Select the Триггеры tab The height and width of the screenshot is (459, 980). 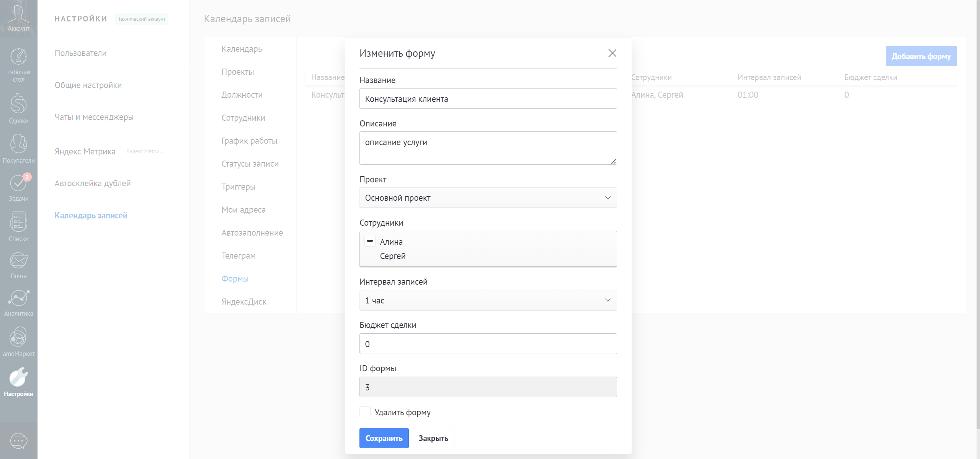238,187
